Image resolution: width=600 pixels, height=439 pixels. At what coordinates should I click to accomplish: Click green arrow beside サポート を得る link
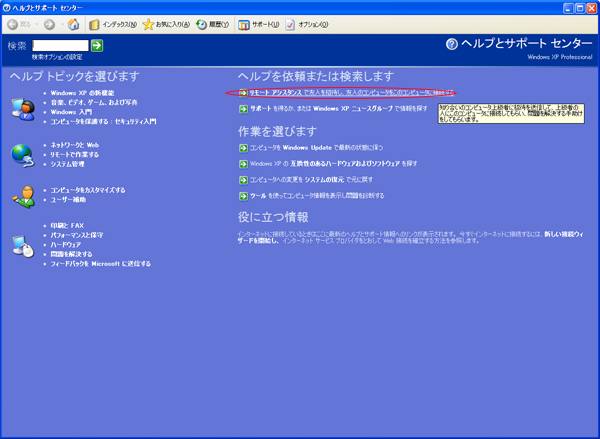243,109
